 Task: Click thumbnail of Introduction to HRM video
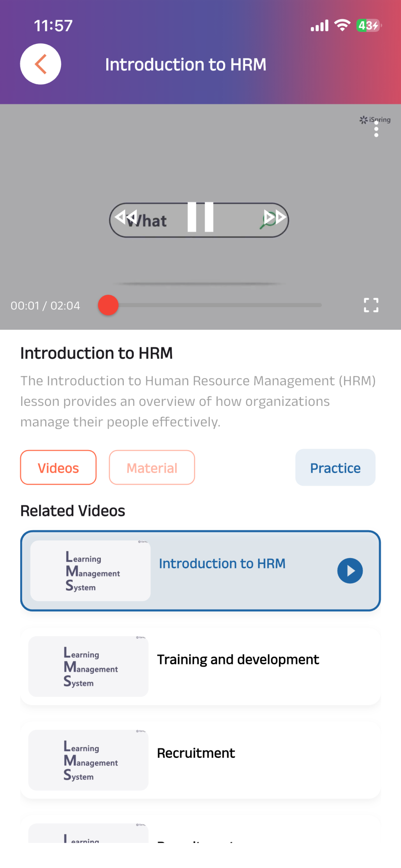point(90,571)
